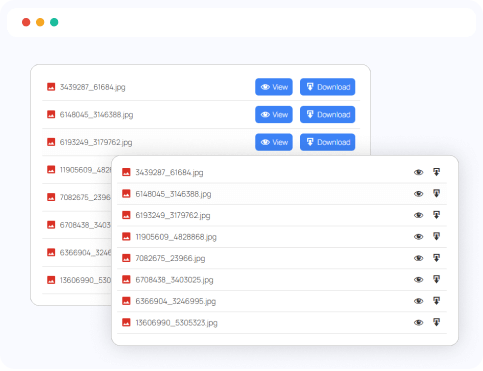The width and height of the screenshot is (483, 371).
Task: Click image file icon of 13606990_5305323.jpg in front panel
Action: point(126,322)
